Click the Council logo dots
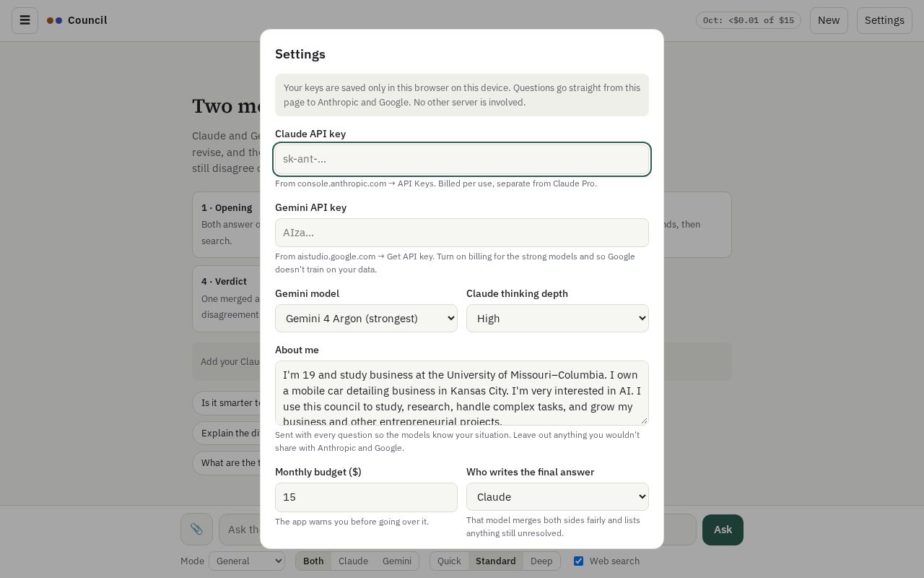 point(54,20)
